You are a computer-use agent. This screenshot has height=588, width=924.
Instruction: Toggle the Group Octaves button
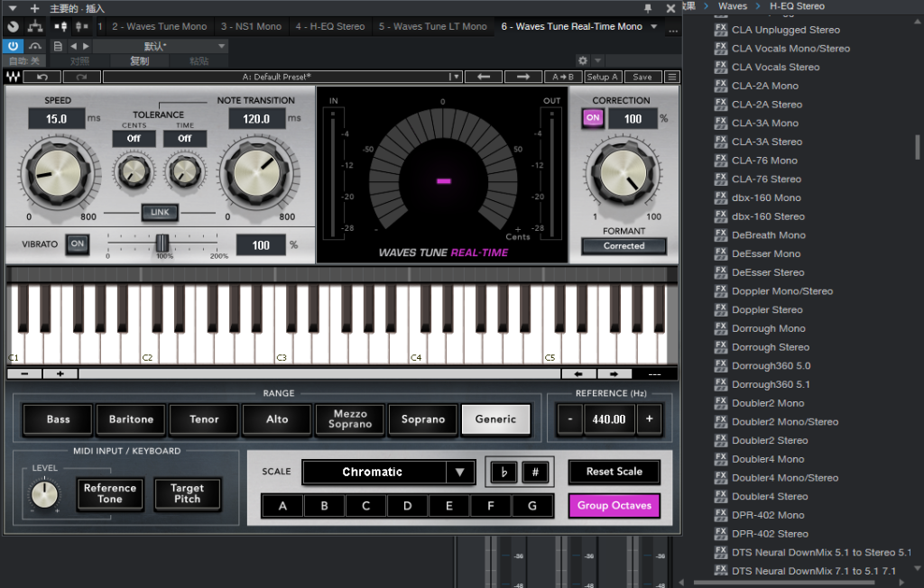point(614,506)
